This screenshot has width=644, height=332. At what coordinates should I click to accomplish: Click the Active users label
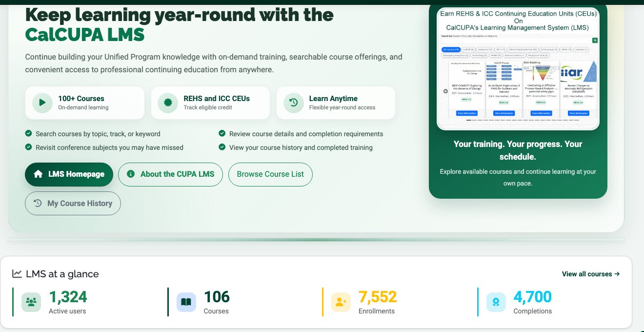(x=67, y=311)
